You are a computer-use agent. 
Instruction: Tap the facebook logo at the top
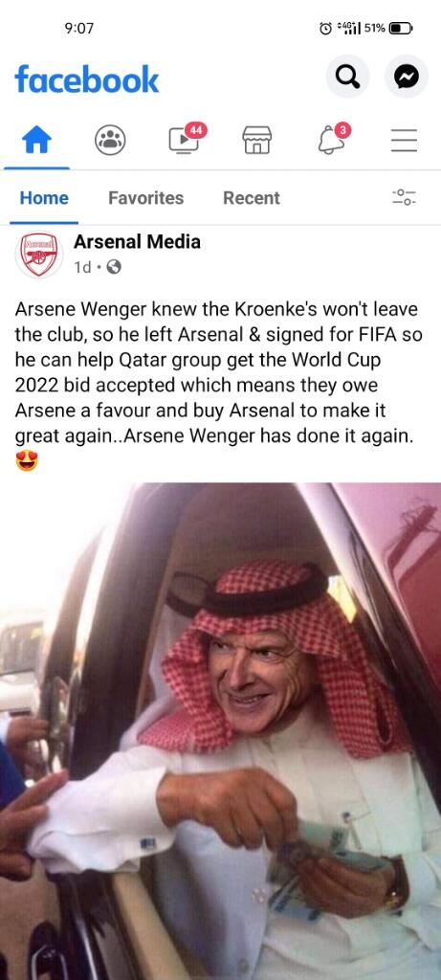87,78
